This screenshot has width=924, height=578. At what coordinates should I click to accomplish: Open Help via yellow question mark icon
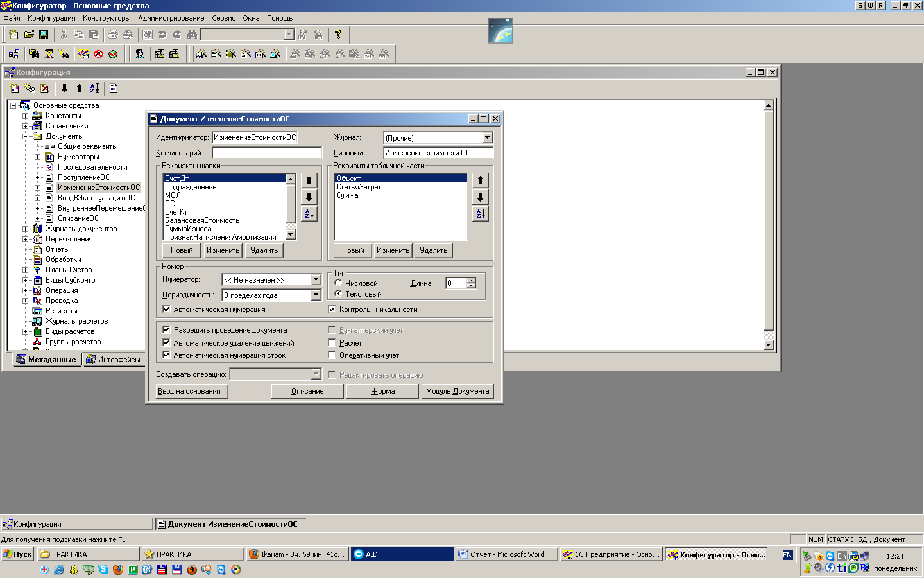[338, 34]
